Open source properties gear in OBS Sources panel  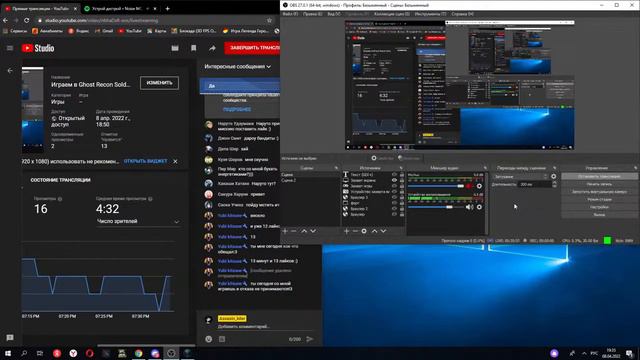[x=364, y=231]
